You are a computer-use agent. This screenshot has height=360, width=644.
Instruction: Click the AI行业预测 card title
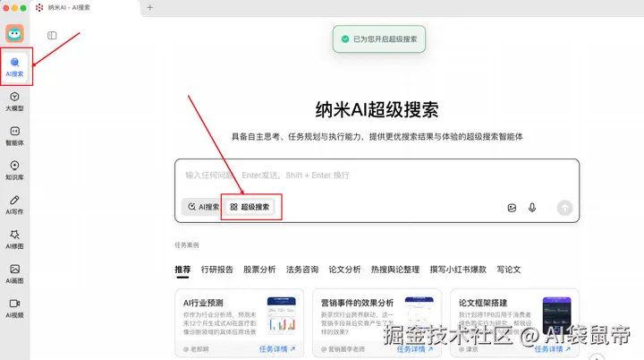pyautogui.click(x=203, y=304)
